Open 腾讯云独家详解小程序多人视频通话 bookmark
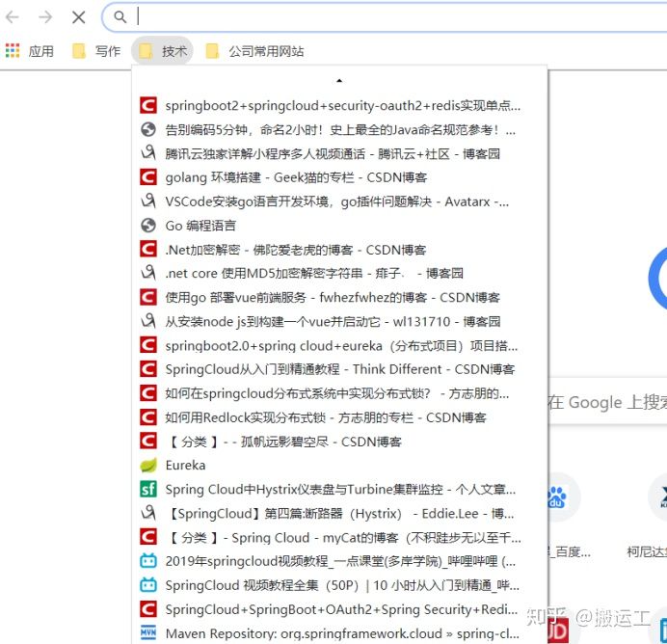The height and width of the screenshot is (644, 667). tap(339, 153)
